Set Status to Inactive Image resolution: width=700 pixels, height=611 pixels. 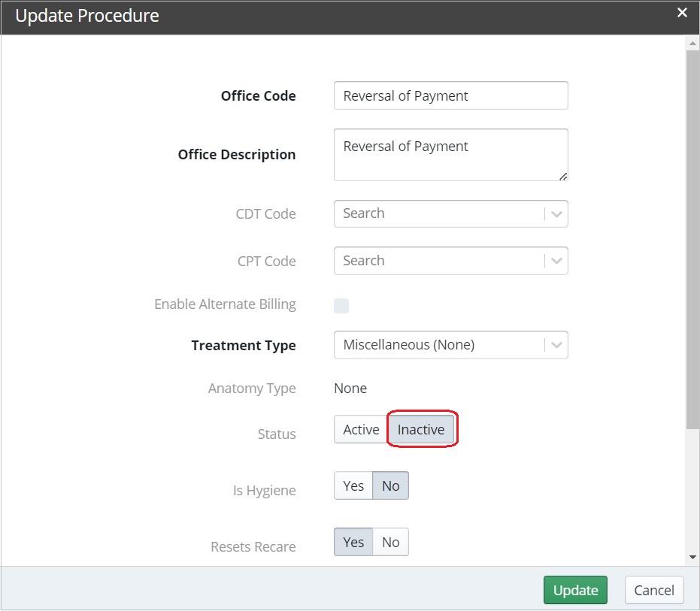(x=421, y=430)
